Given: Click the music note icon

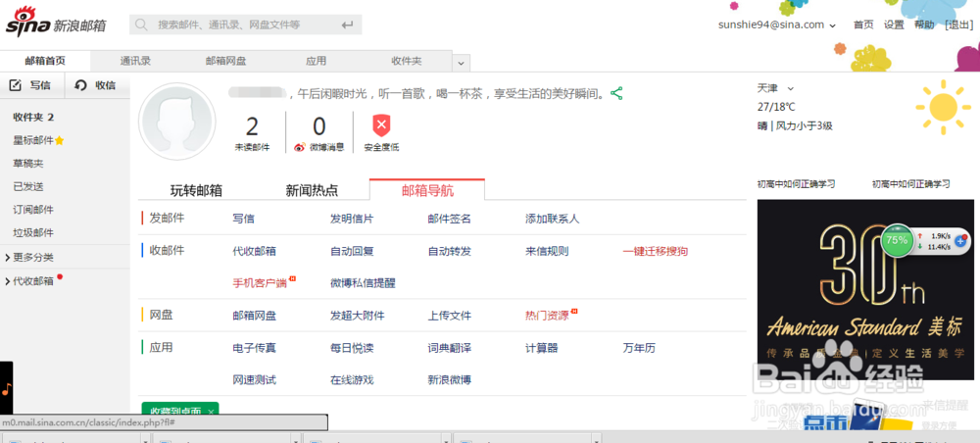Looking at the screenshot, I should click(6, 389).
